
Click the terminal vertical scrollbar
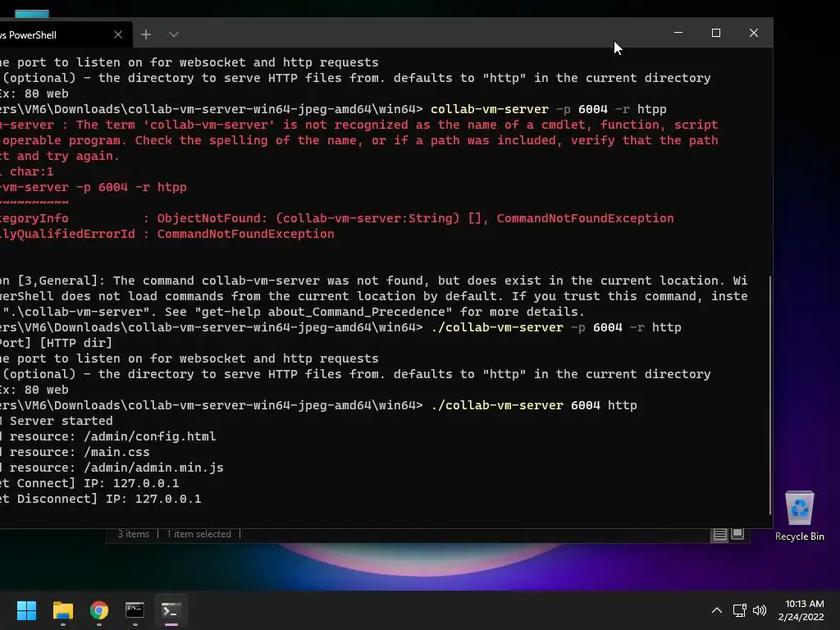(x=769, y=395)
